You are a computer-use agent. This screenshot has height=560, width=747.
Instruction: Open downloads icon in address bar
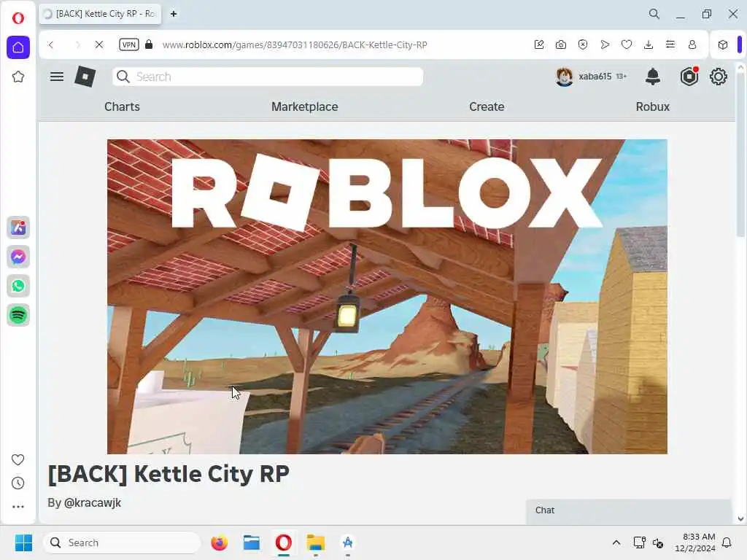click(x=649, y=44)
